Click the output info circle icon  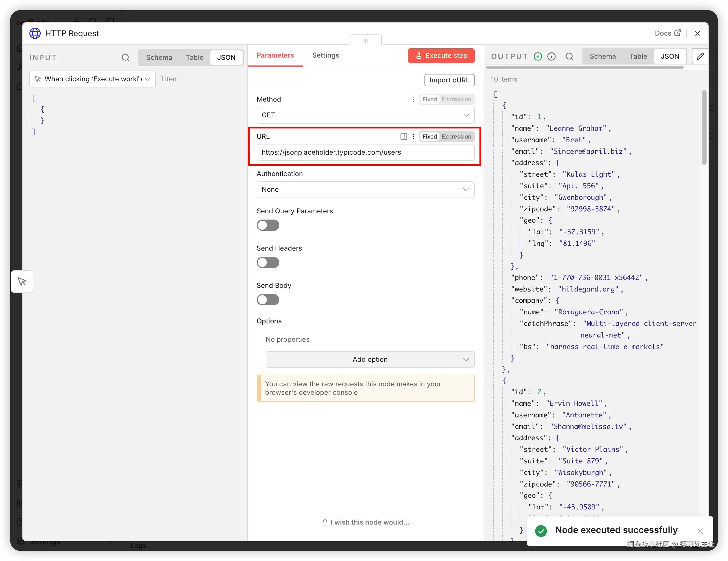point(552,56)
